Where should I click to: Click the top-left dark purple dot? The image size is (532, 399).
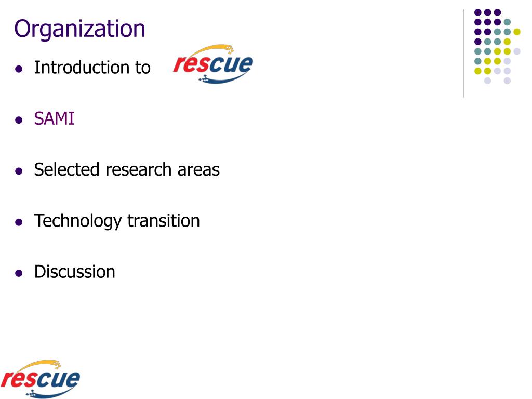click(x=478, y=12)
